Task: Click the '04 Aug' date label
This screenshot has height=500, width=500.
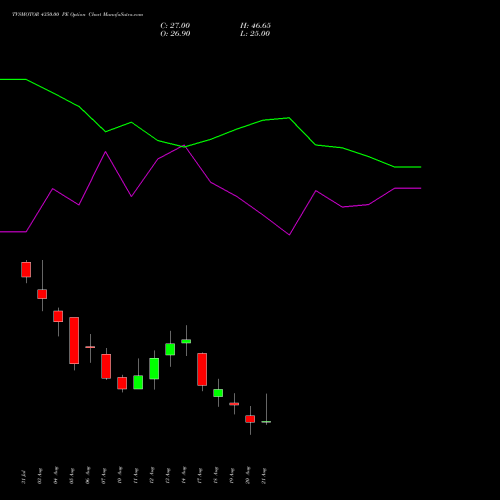Action: pos(56,475)
